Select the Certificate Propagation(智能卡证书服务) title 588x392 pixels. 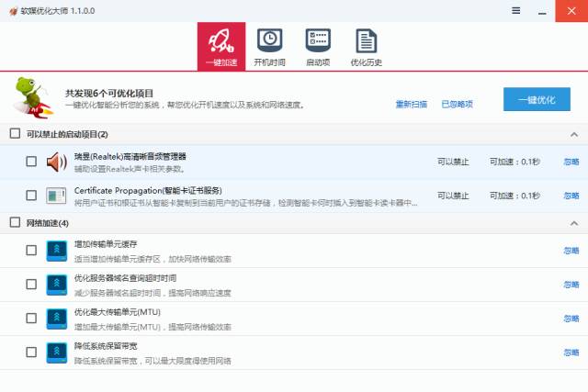point(148,190)
